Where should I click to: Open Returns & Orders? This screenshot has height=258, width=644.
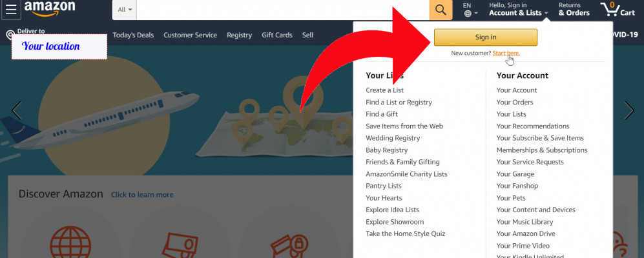pos(574,9)
